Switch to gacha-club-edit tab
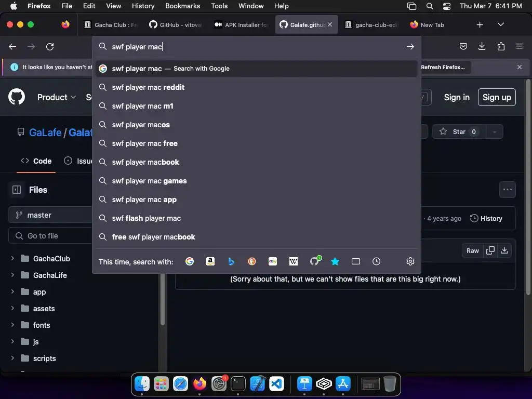 371,25
